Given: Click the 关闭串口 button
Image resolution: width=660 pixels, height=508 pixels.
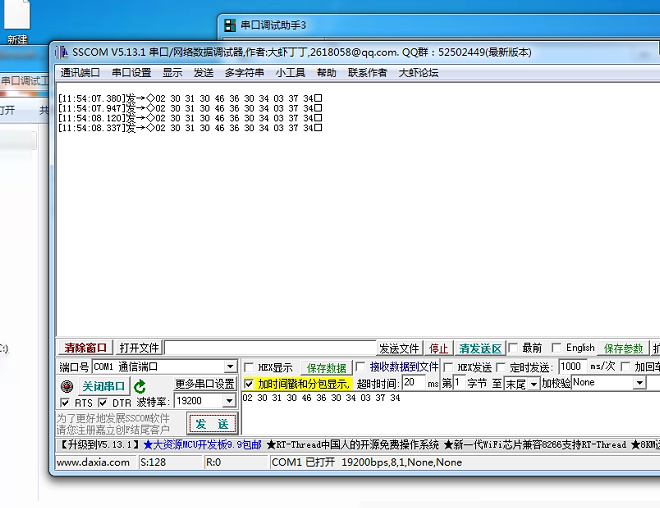Looking at the screenshot, I should click(104, 386).
